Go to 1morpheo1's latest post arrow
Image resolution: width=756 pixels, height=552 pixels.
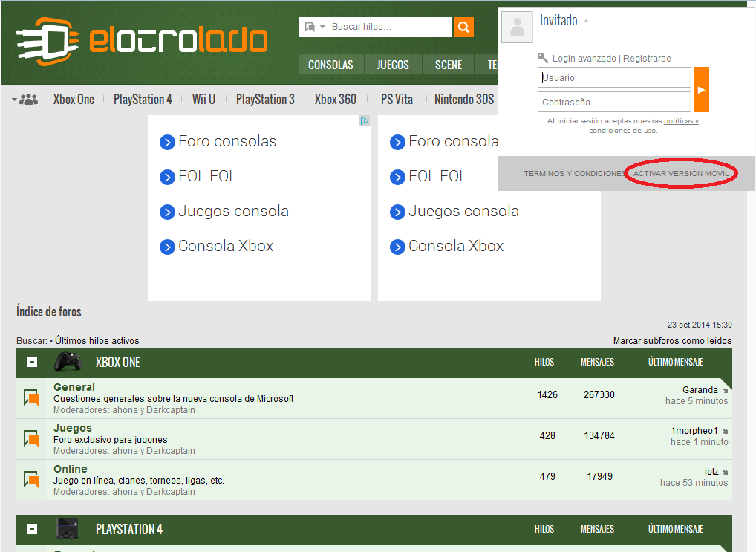[x=725, y=432]
